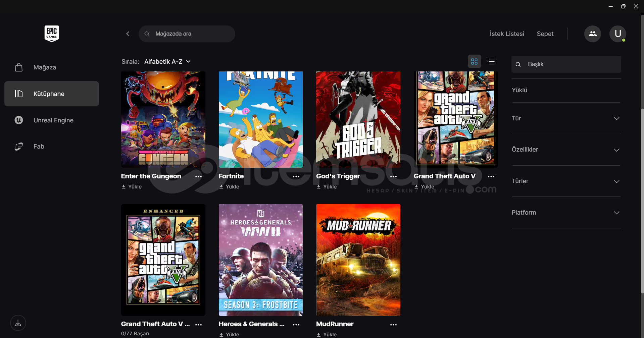Expand the Türler filter section

566,181
